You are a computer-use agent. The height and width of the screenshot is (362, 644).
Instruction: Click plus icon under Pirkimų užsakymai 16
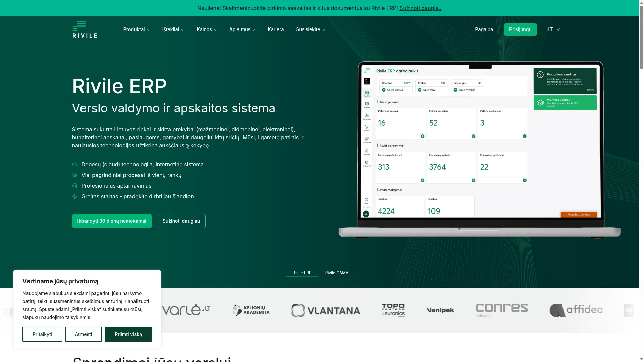coord(422,136)
